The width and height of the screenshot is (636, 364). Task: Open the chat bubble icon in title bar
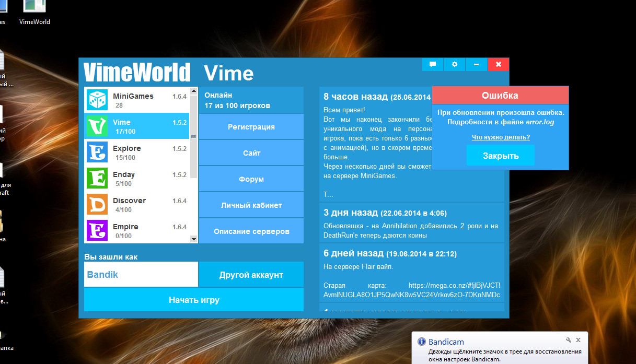433,64
